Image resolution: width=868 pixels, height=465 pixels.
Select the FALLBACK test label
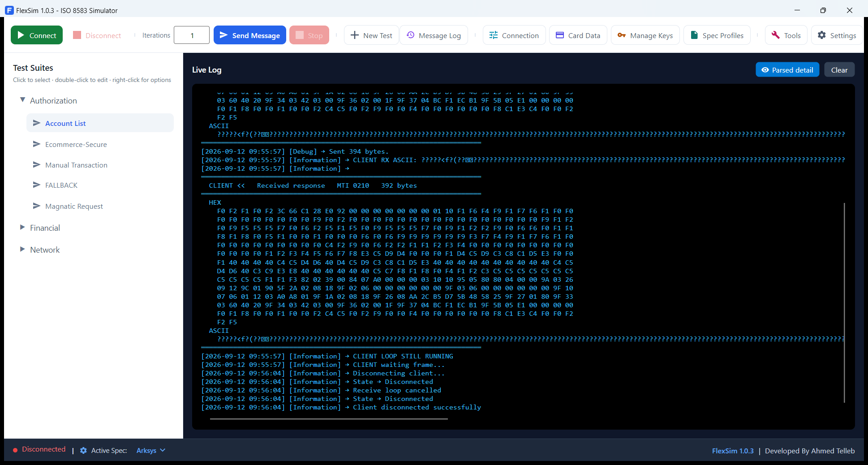coord(61,185)
